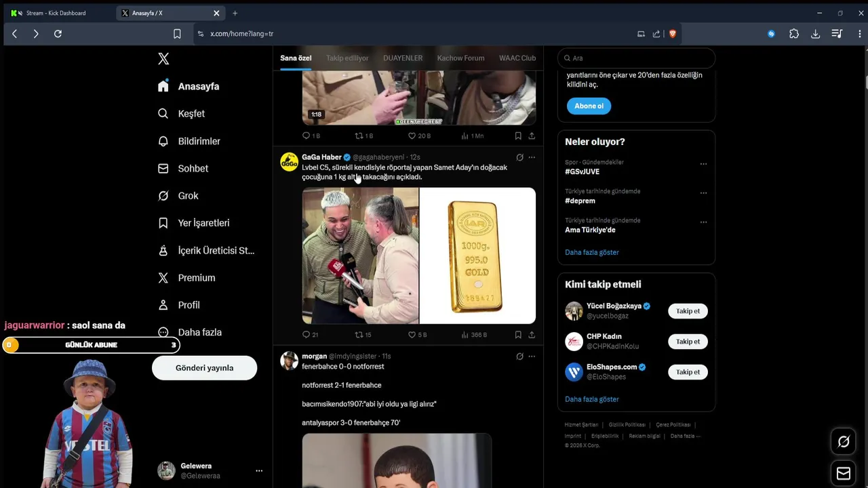Repost the GaGa Haber post
This screenshot has height=488, width=868.
click(x=363, y=335)
